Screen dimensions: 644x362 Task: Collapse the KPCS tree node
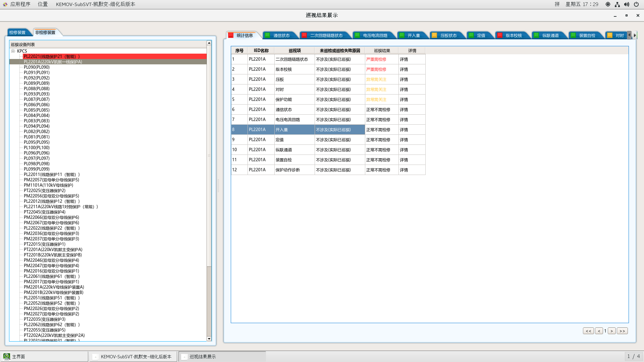[13, 51]
